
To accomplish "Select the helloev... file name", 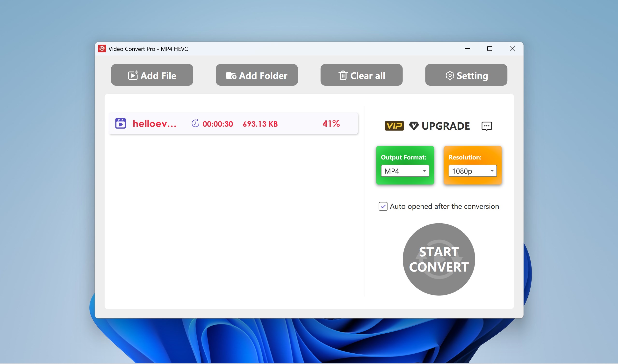I will pos(154,124).
